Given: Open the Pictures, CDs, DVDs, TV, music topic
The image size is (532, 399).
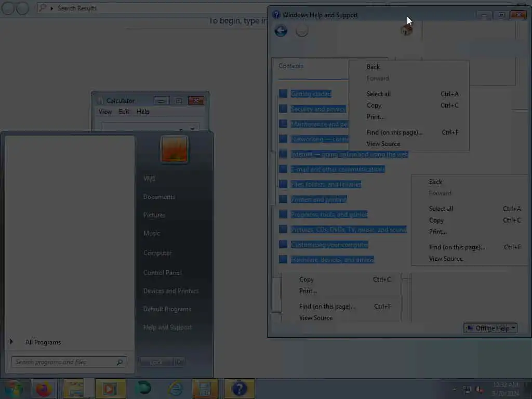Looking at the screenshot, I should 349,229.
